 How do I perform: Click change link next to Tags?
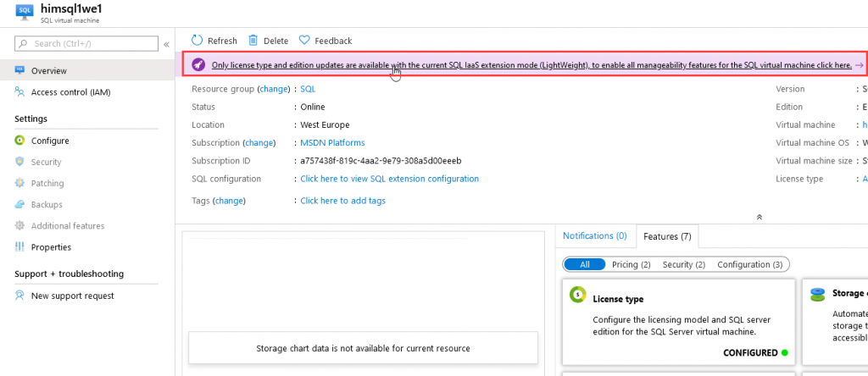pyautogui.click(x=229, y=201)
